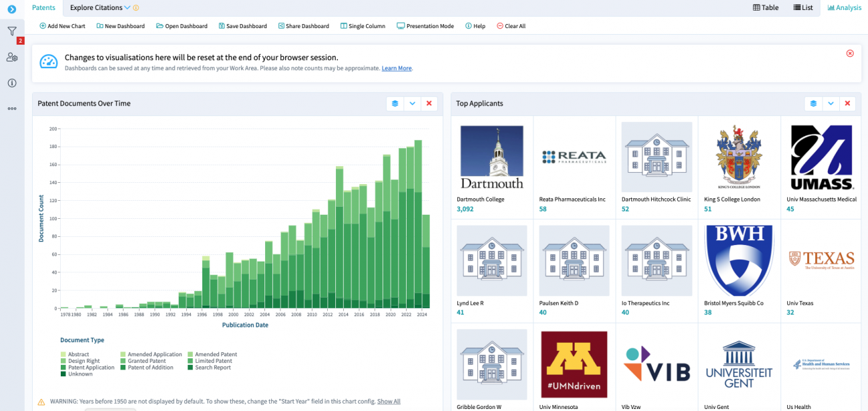
Task: Open the filter funnel icon in sidebar
Action: (12, 31)
